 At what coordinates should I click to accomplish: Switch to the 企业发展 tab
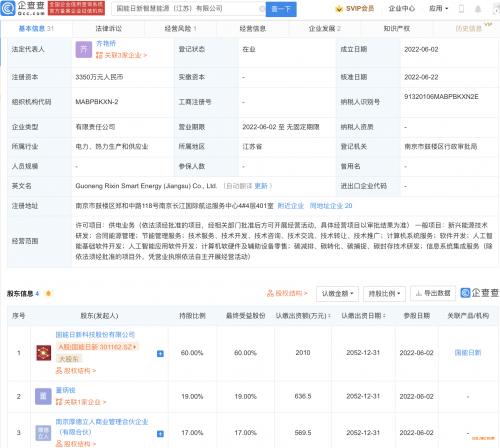pos(324,29)
